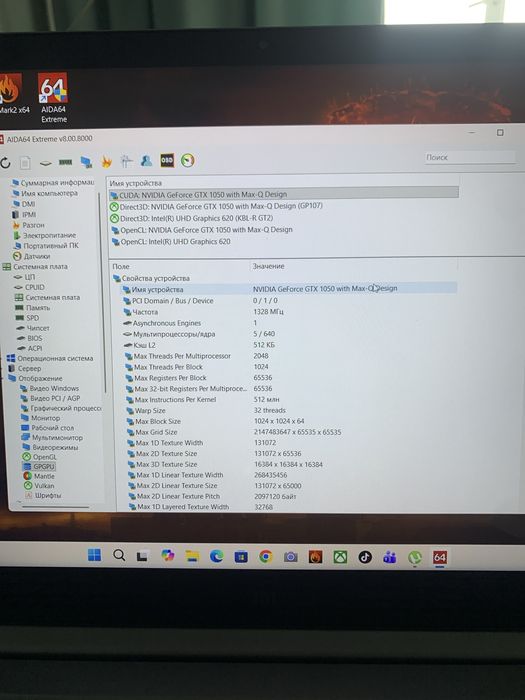Viewport: 525px width, 700px height.
Task: Select OpenCL: Intel(R) UHD Graphics 620 row
Action: (171, 242)
